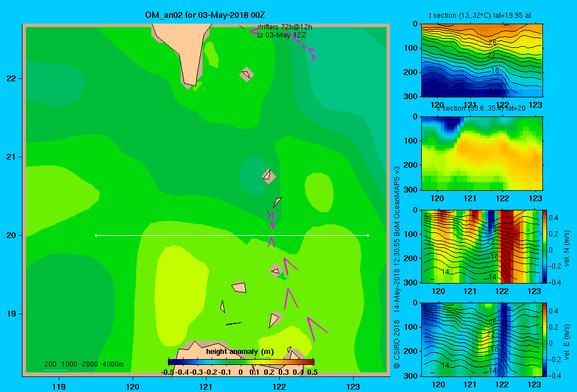Screen dimensions: 577x392
Task: Click latitude label 20 on main map axis
Action: [12, 235]
